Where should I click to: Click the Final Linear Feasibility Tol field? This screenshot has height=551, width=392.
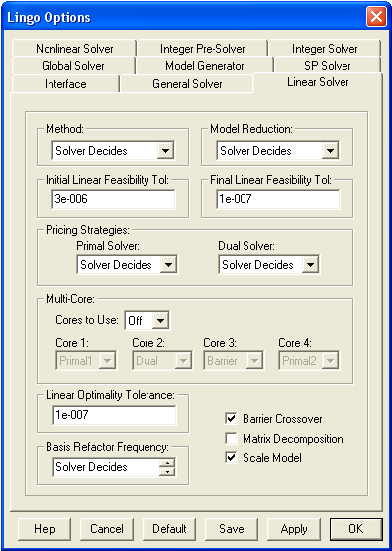pos(277,199)
